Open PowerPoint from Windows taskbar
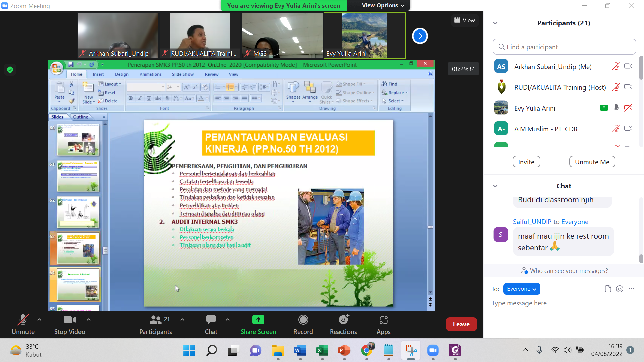Image resolution: width=644 pixels, height=362 pixels. point(344,351)
